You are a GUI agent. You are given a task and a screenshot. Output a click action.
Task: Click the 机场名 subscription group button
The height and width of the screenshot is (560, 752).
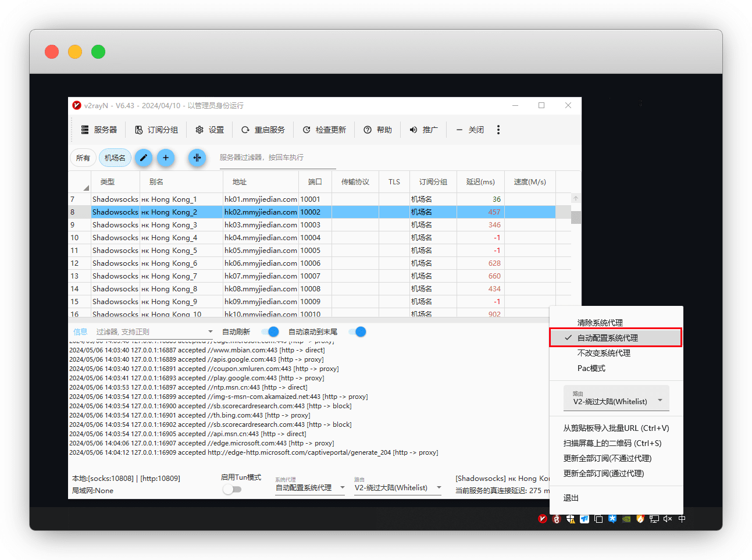pyautogui.click(x=115, y=158)
